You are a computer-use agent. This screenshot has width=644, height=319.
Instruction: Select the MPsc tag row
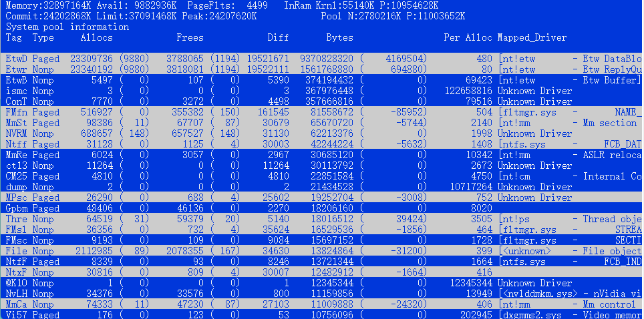(322, 198)
